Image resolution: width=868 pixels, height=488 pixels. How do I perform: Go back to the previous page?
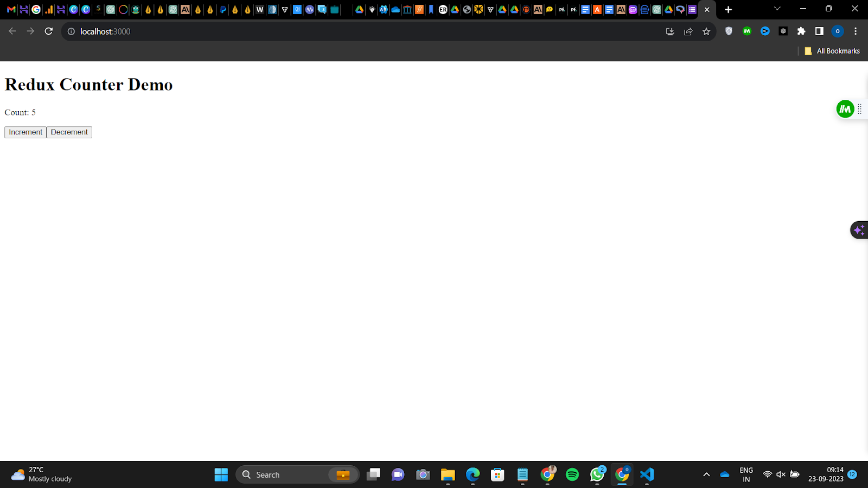click(x=12, y=31)
